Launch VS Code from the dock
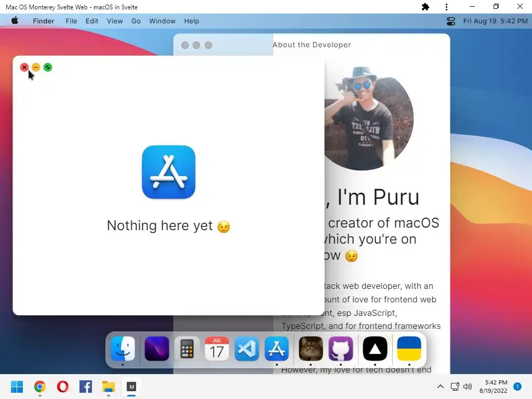 pos(247,349)
